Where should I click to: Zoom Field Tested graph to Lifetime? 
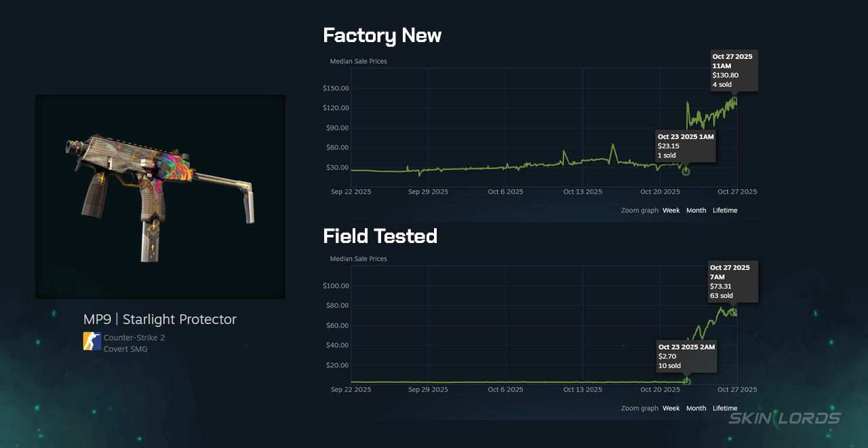coord(724,408)
